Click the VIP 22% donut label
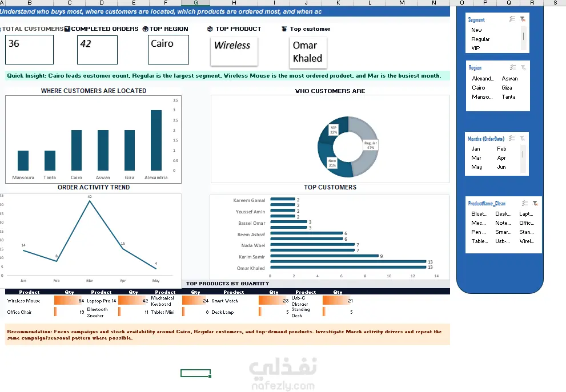The width and height of the screenshot is (566, 392). click(x=334, y=130)
